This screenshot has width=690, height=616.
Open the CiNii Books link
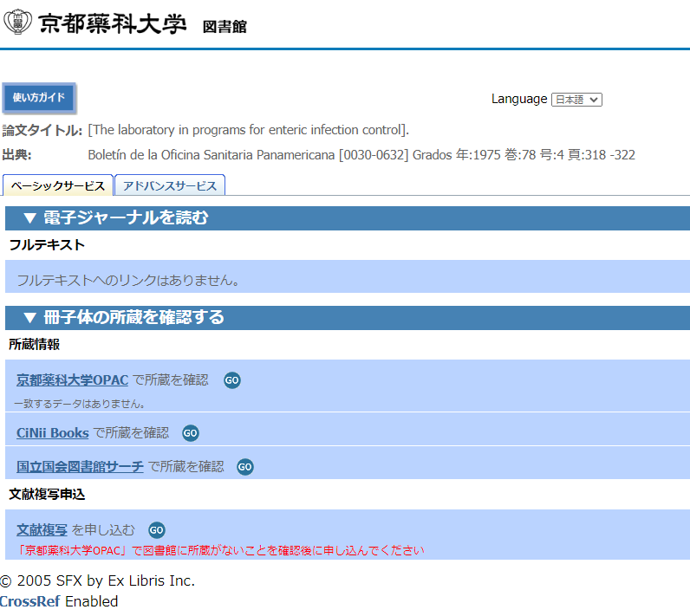(52, 433)
